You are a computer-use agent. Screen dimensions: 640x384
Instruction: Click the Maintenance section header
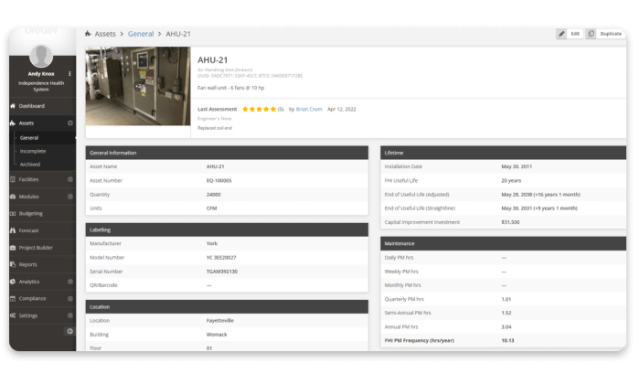[x=503, y=244]
